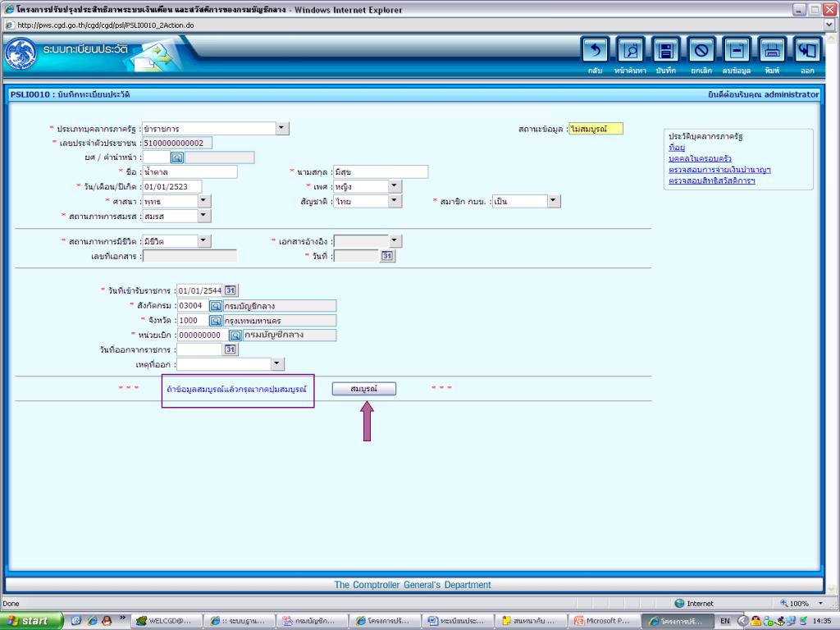Image resolution: width=840 pixels, height=630 pixels.
Task: Click the สังกัดกรม code field 03004
Action: pyautogui.click(x=192, y=305)
